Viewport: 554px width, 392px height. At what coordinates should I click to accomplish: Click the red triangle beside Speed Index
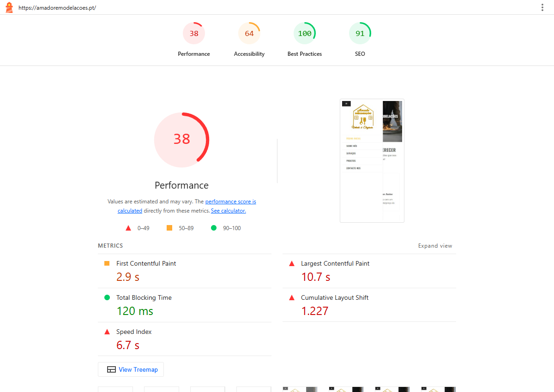107,332
